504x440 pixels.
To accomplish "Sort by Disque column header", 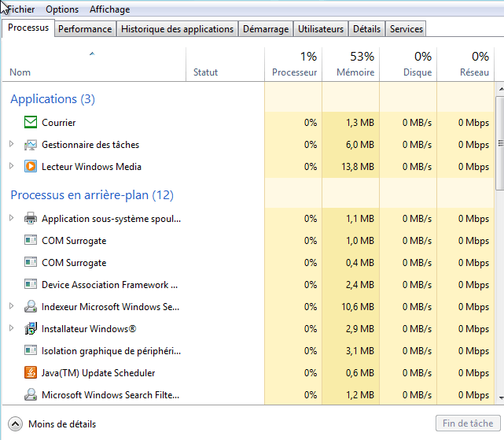I will (x=408, y=65).
